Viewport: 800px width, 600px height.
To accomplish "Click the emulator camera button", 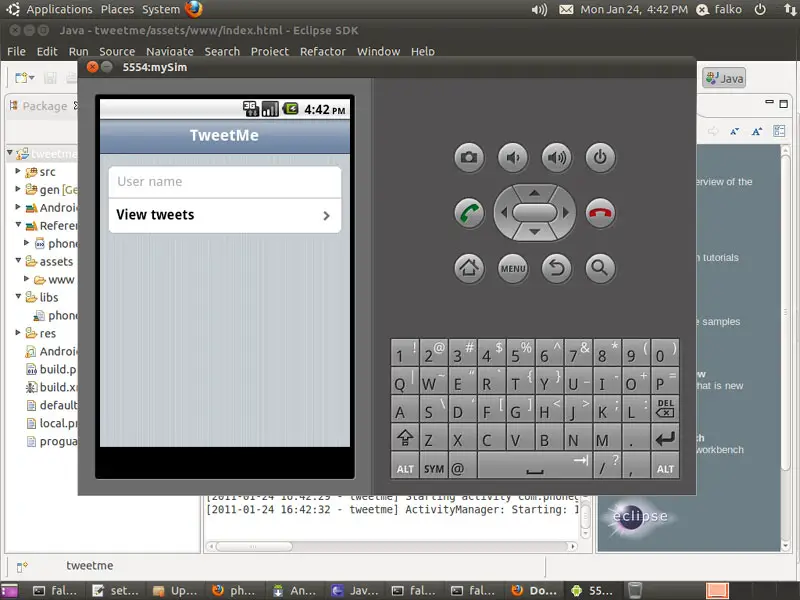I will [x=469, y=157].
